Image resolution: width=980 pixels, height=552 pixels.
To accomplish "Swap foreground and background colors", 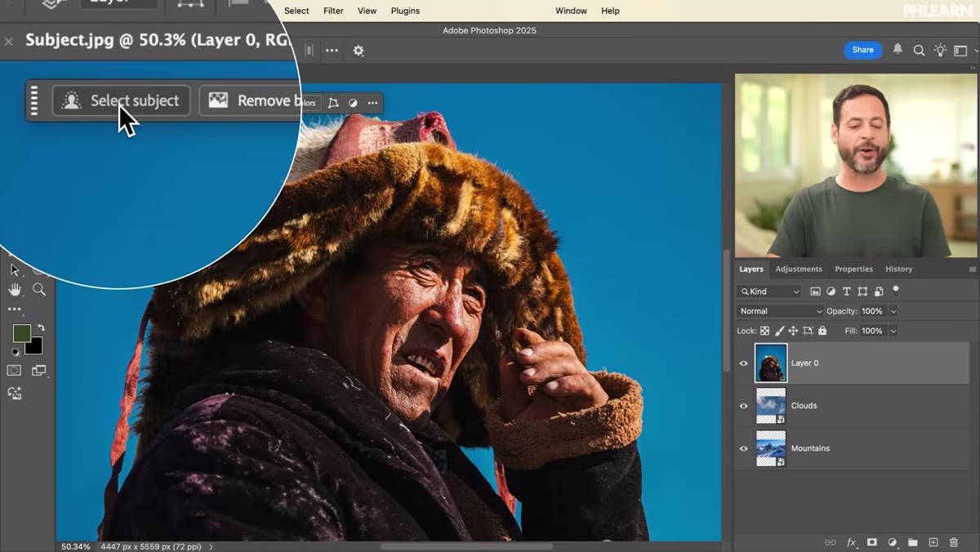I will coord(41,328).
